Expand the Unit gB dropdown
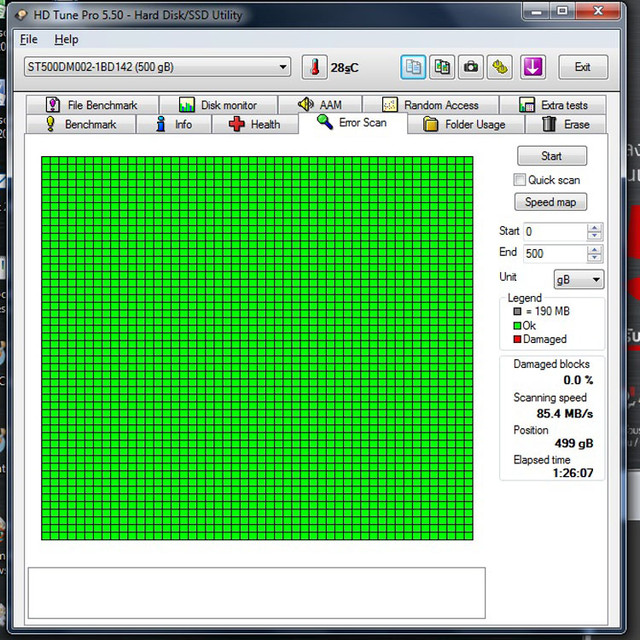The width and height of the screenshot is (640, 640). click(x=579, y=280)
